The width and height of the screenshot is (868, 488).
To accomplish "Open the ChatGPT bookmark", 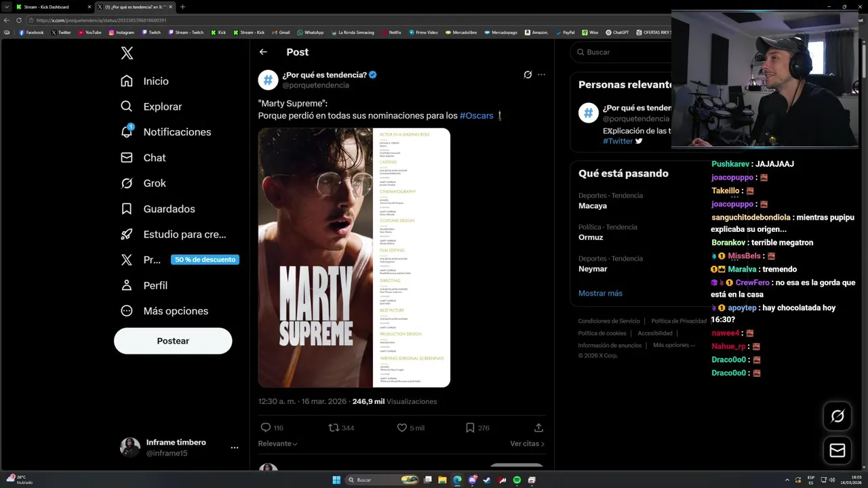I will [x=617, y=33].
